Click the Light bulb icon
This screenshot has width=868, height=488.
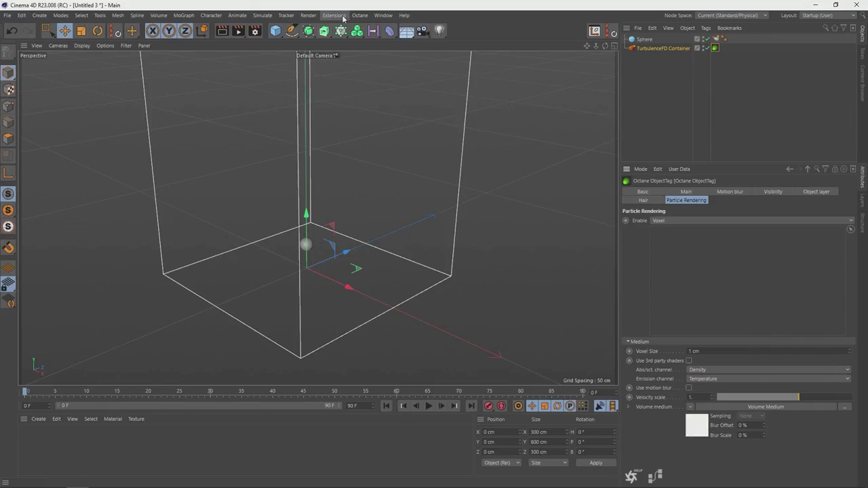[439, 30]
